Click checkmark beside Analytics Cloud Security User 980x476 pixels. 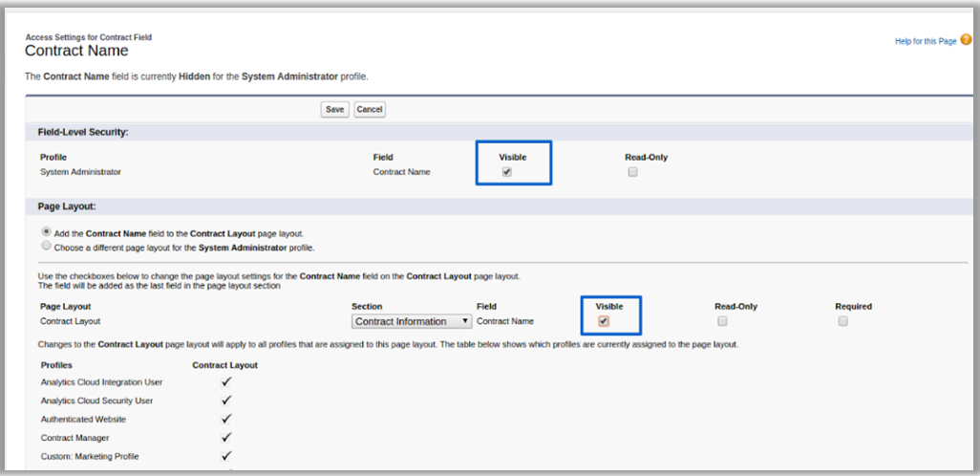point(226,400)
